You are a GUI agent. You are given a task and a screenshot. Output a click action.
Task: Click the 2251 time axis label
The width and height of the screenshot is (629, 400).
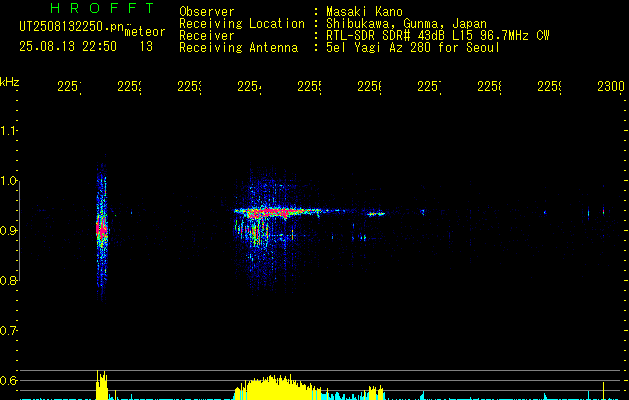69,87
